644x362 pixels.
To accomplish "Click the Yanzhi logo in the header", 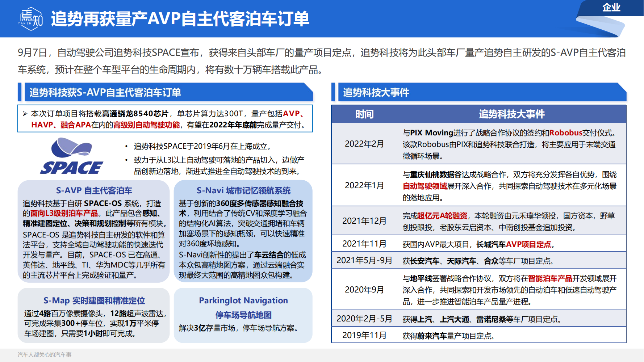I will [x=30, y=19].
